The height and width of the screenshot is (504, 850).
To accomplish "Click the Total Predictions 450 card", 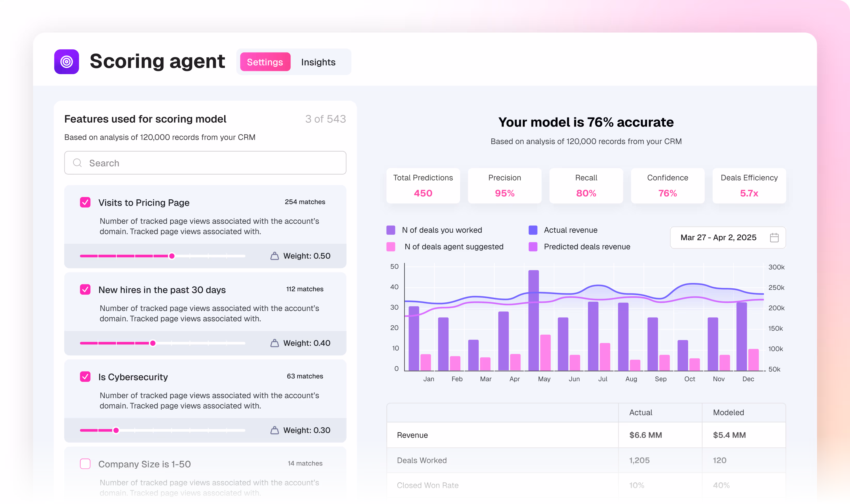I will click(x=423, y=186).
